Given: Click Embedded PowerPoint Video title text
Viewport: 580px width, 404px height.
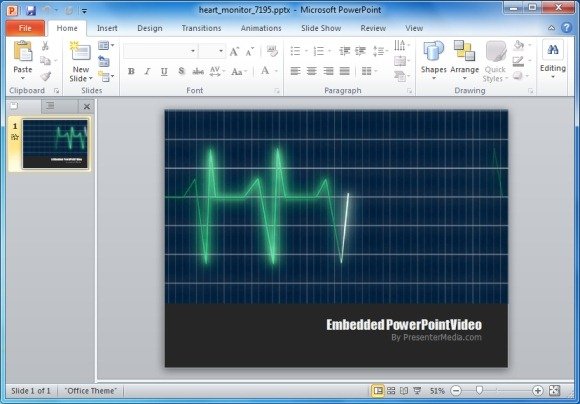Looking at the screenshot, I should pyautogui.click(x=404, y=324).
